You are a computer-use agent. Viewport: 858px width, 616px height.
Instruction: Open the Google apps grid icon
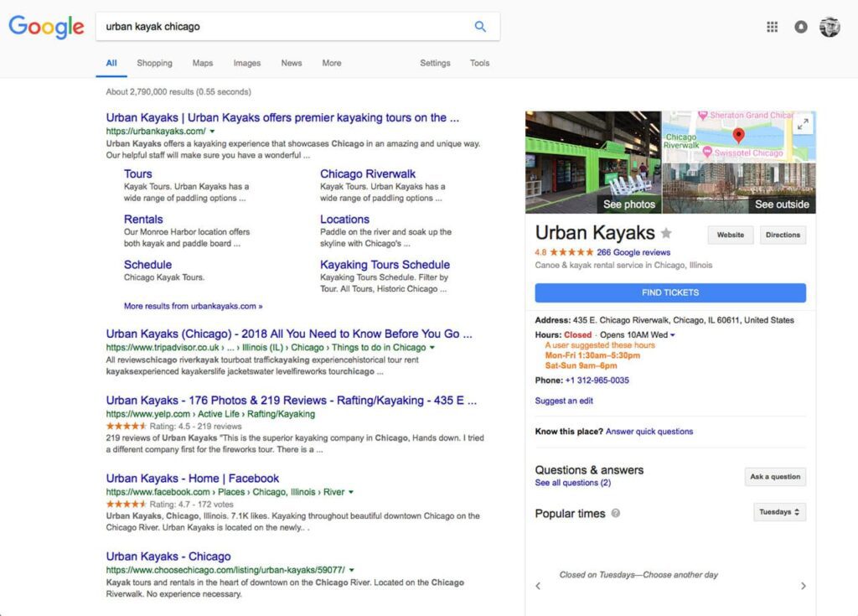(772, 27)
